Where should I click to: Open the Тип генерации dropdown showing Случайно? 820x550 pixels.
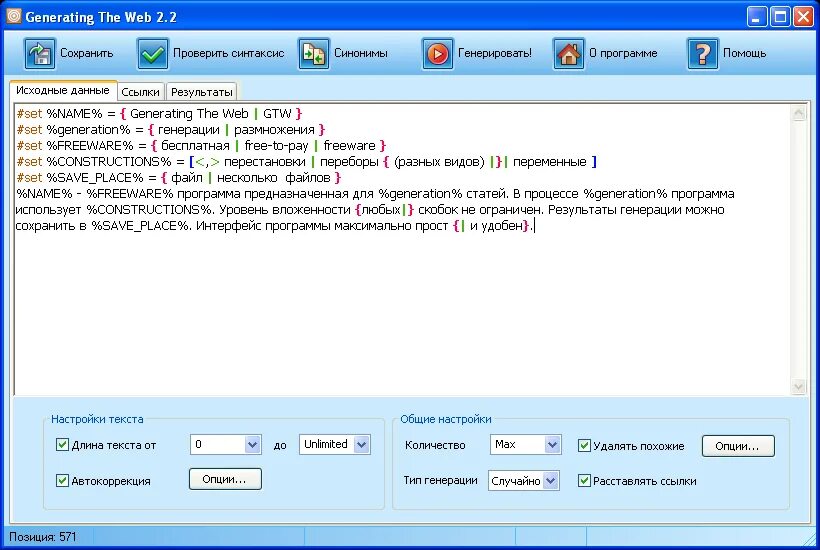coord(550,480)
